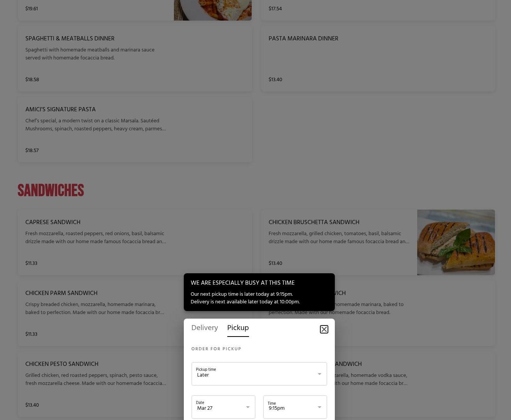The height and width of the screenshot is (420, 511).
Task: Click the Time field dropdown arrow
Action: [x=319, y=407]
